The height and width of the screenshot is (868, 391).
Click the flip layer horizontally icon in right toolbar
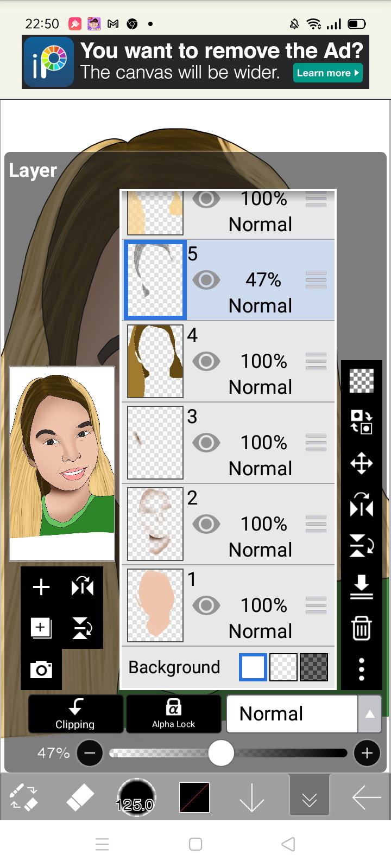point(361,505)
